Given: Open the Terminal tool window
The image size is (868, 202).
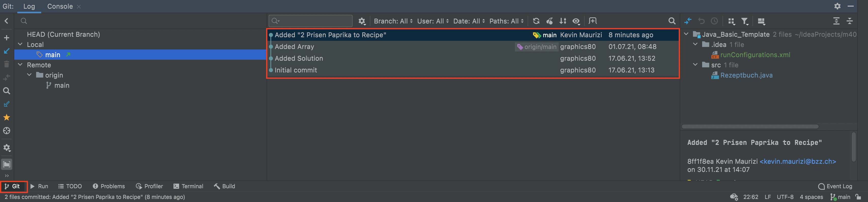Looking at the screenshot, I should pyautogui.click(x=188, y=186).
